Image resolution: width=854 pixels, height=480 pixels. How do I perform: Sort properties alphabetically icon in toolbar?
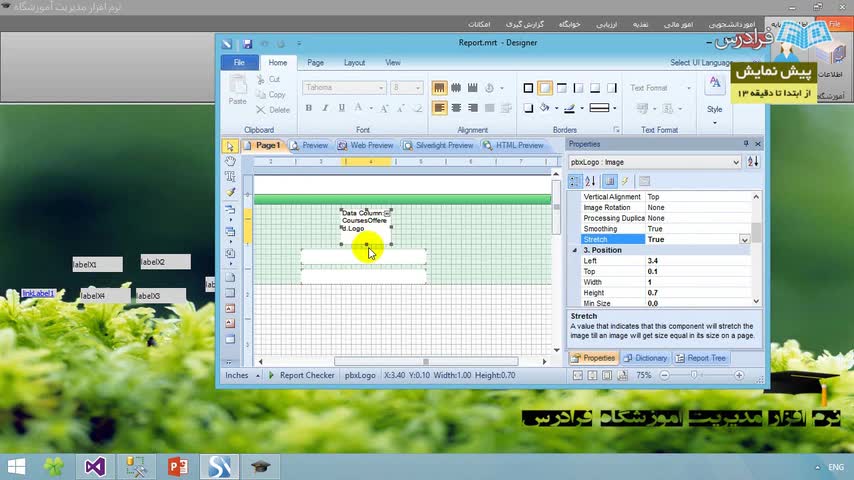tap(590, 181)
